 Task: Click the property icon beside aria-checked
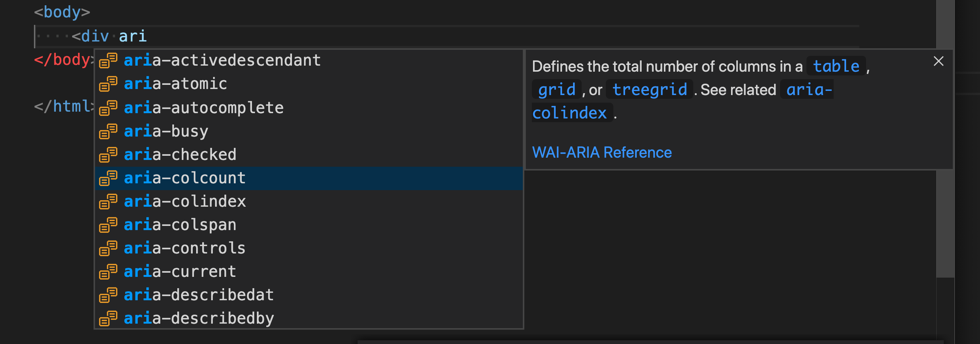click(x=108, y=155)
